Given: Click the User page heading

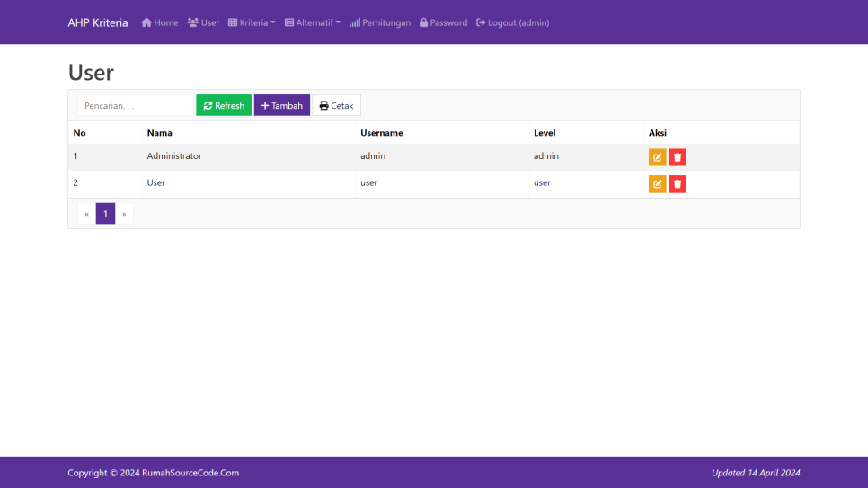Looking at the screenshot, I should 91,73.
